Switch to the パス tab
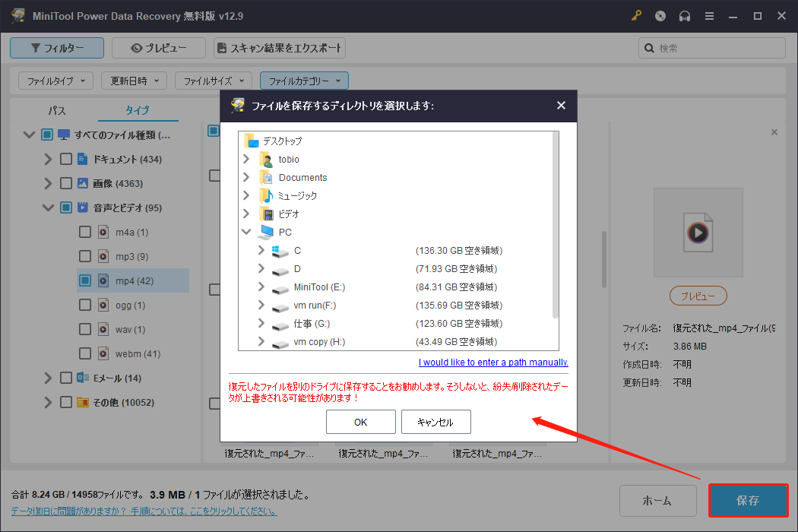This screenshot has width=798, height=532. point(56,110)
